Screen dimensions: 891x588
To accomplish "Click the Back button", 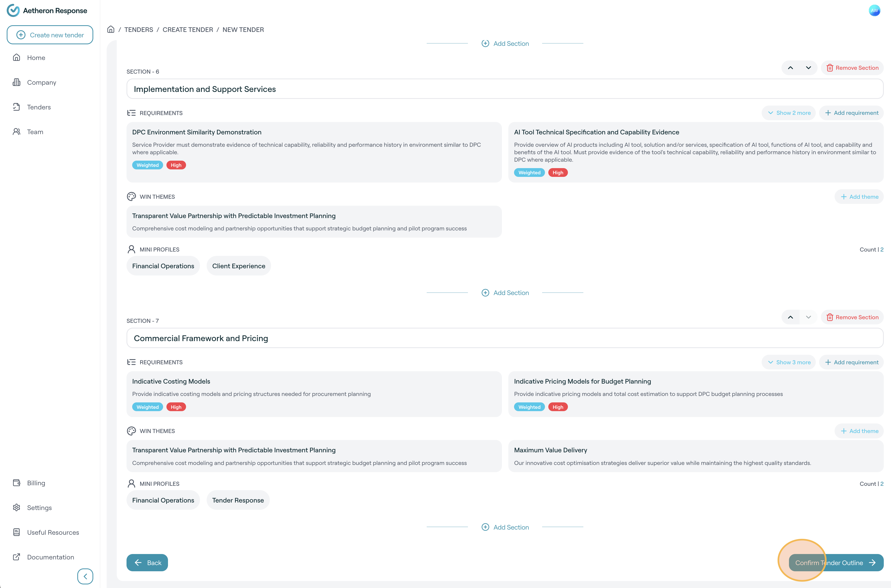I will tap(147, 563).
